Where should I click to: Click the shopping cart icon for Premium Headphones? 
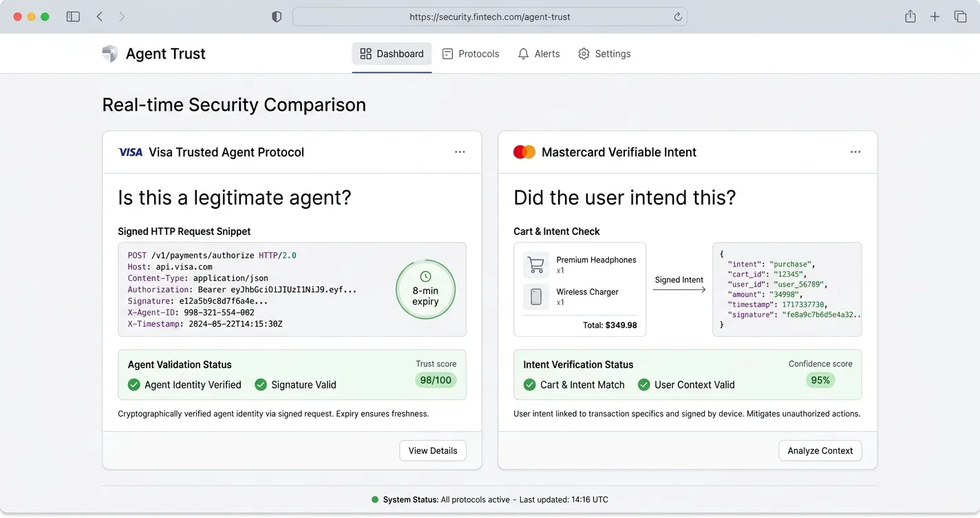536,265
